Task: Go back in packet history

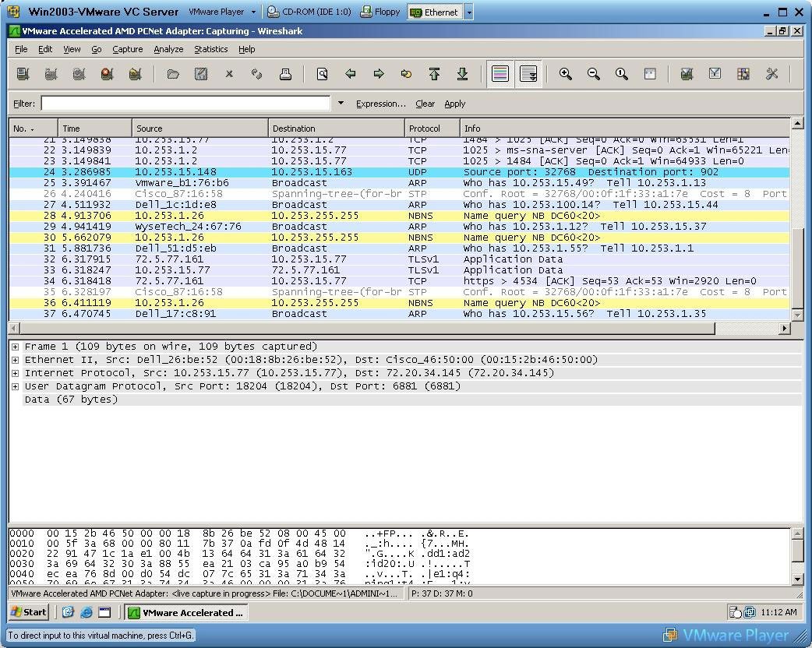Action: coord(351,74)
